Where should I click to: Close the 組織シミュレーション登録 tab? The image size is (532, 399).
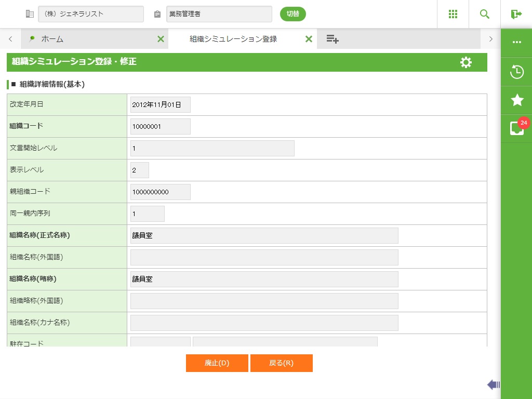(309, 39)
